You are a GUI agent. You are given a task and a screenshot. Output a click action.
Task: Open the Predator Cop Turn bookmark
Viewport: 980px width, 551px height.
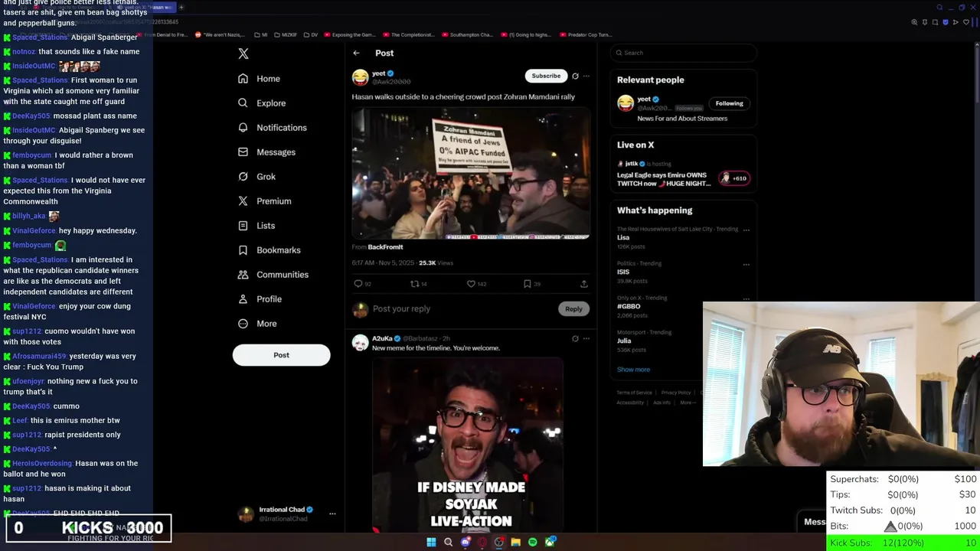pyautogui.click(x=586, y=34)
